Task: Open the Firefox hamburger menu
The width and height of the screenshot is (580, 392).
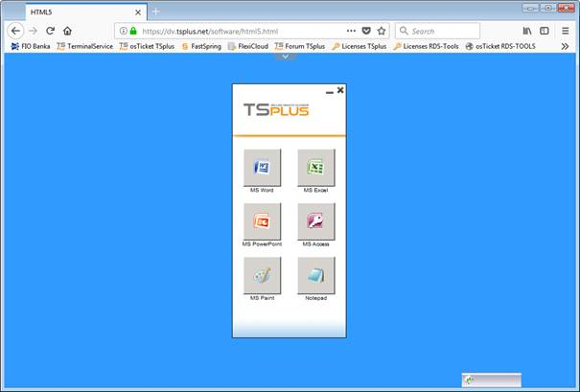Action: pyautogui.click(x=566, y=31)
